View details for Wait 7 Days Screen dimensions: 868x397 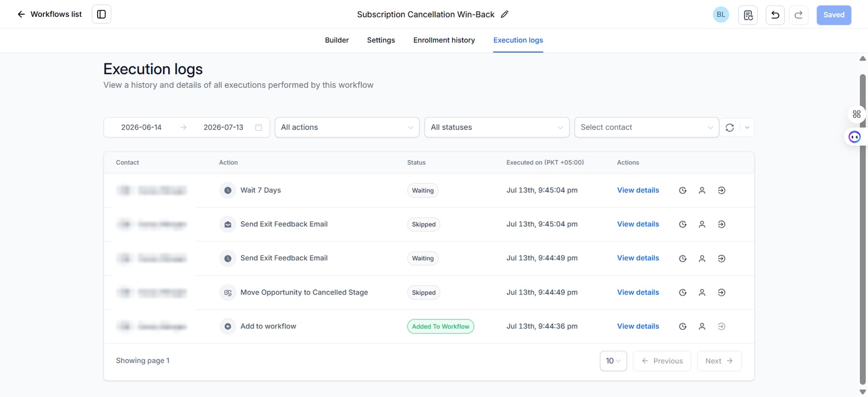tap(638, 190)
